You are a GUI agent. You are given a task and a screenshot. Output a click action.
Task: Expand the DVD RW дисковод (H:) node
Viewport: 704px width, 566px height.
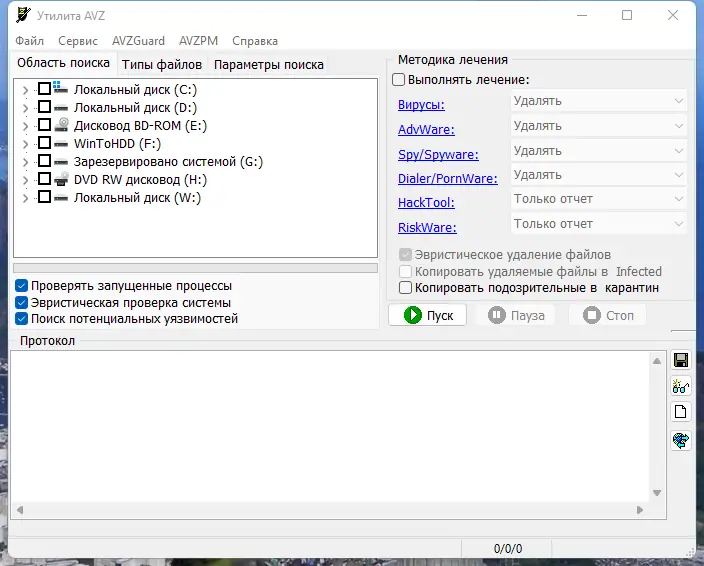tap(26, 180)
